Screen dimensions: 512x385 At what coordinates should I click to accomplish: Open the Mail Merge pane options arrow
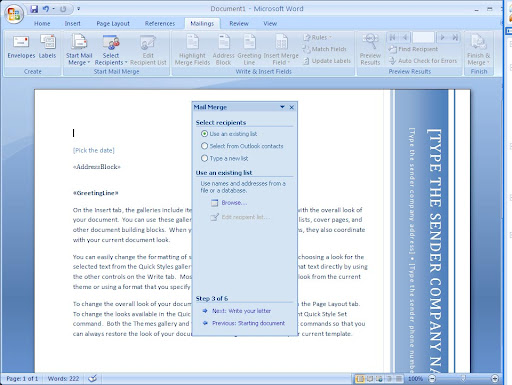(x=282, y=107)
